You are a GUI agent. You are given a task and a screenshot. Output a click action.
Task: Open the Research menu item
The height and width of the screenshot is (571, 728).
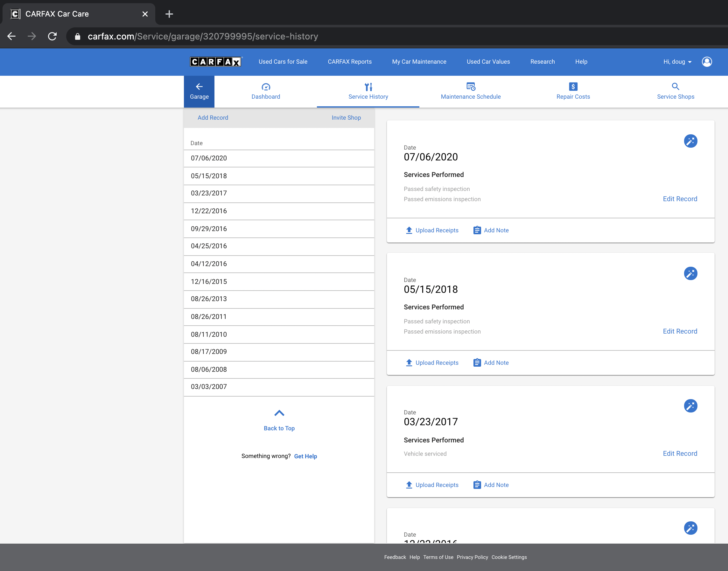pyautogui.click(x=542, y=61)
